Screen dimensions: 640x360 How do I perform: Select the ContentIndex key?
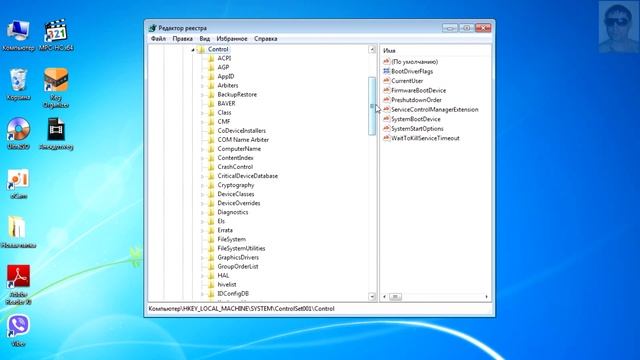click(x=236, y=158)
